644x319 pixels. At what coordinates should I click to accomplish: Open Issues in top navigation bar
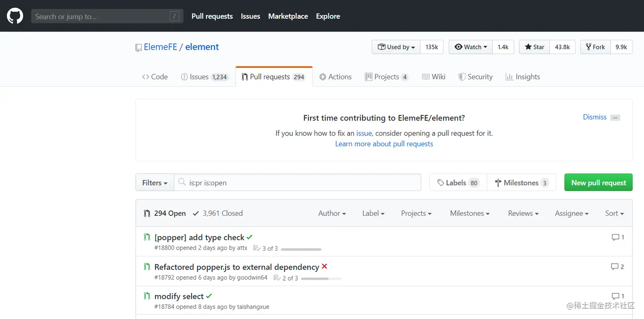pyautogui.click(x=250, y=16)
